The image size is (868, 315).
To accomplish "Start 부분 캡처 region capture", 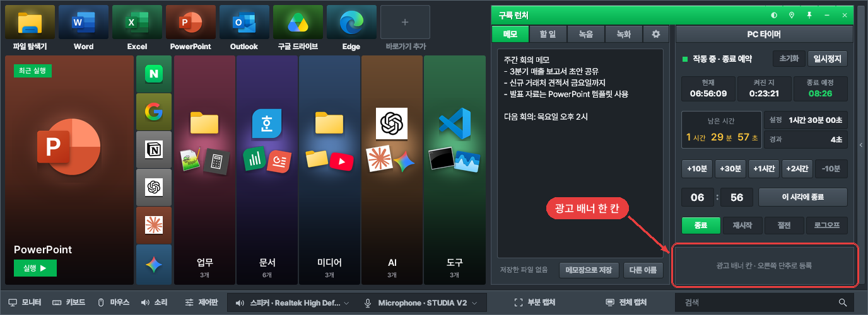I will coord(535,302).
